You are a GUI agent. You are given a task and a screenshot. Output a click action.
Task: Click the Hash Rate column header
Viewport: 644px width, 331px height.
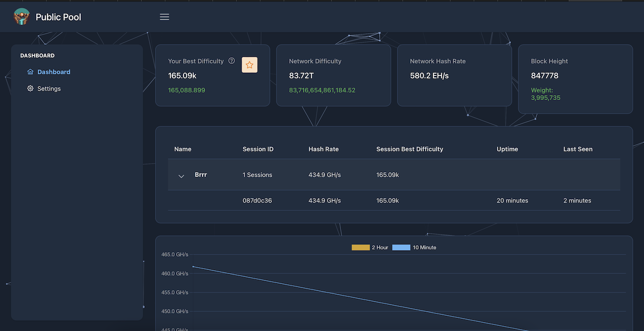pyautogui.click(x=324, y=149)
